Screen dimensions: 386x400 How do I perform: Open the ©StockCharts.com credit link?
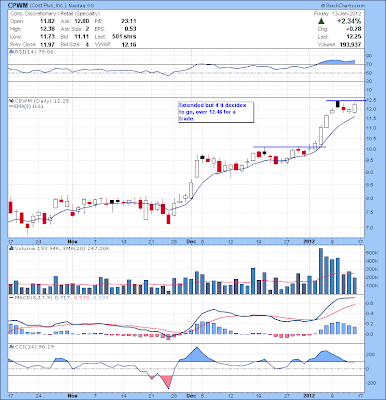coord(343,6)
